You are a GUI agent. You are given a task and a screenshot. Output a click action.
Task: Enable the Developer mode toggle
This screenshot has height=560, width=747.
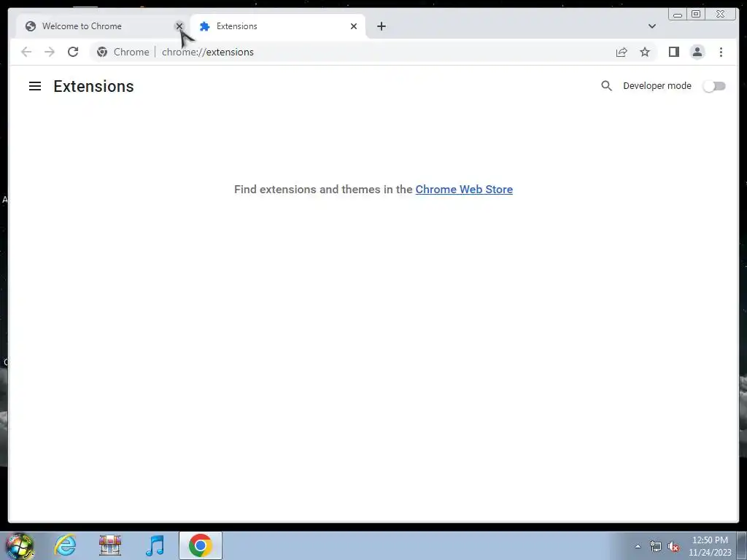click(714, 86)
